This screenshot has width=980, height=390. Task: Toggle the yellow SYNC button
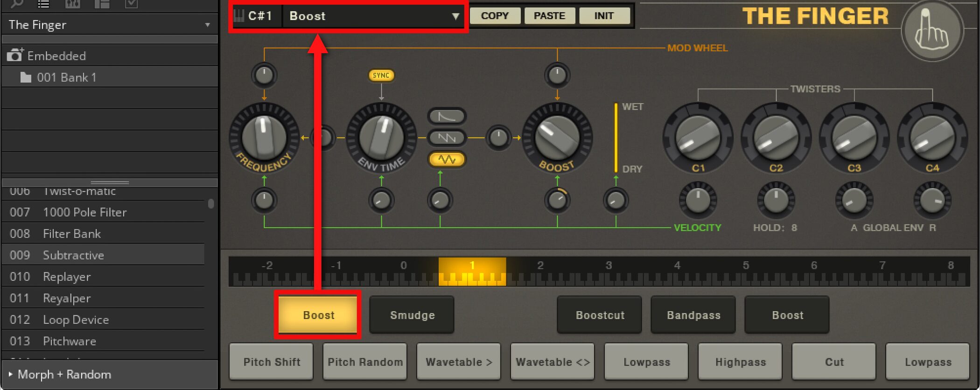click(381, 75)
